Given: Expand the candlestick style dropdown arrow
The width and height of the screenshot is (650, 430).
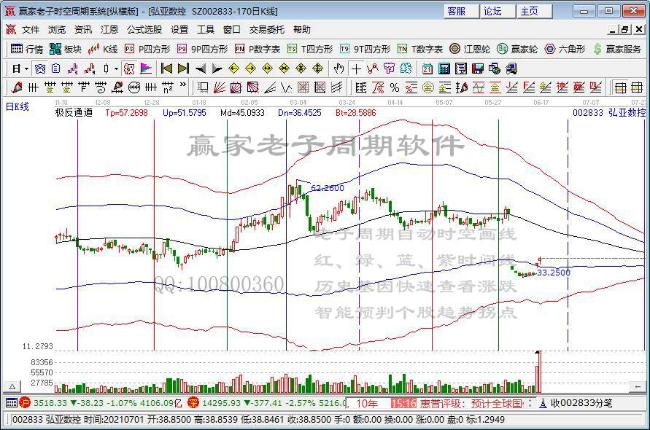Looking at the screenshot, I should (x=116, y=68).
